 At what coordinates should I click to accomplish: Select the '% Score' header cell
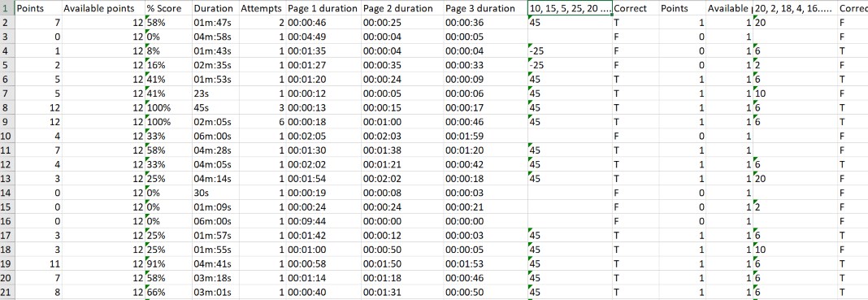[x=168, y=9]
